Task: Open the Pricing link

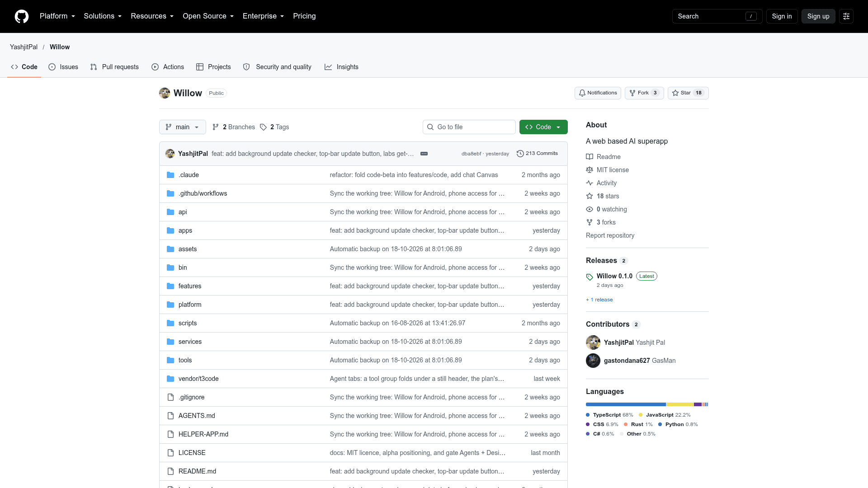Action: [304, 16]
